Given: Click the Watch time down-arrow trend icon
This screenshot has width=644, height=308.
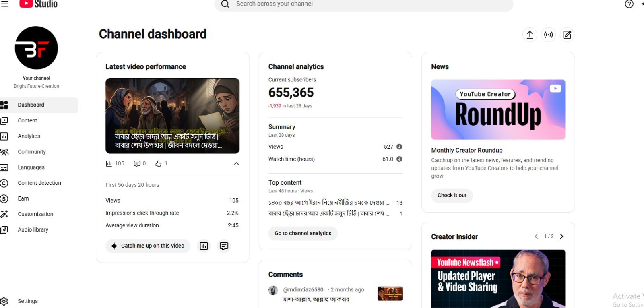Looking at the screenshot, I should [x=399, y=159].
